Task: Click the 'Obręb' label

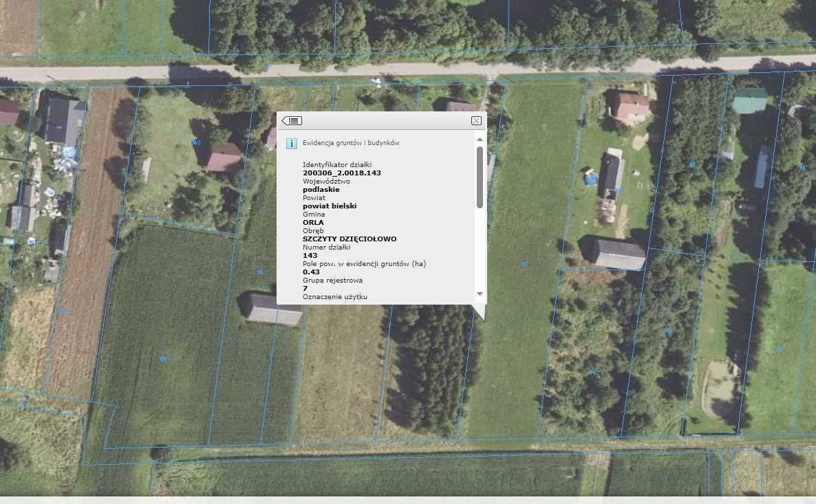Action: 313,231
